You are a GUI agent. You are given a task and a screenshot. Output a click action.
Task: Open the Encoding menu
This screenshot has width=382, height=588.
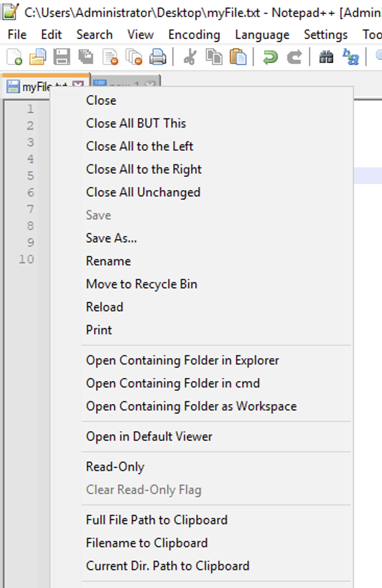pyautogui.click(x=194, y=34)
